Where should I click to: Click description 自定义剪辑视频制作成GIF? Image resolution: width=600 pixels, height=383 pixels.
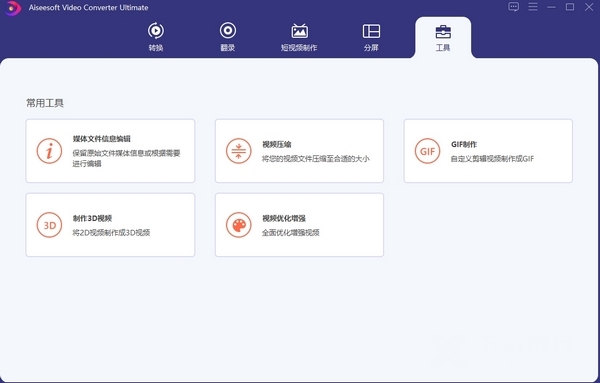tap(492, 158)
